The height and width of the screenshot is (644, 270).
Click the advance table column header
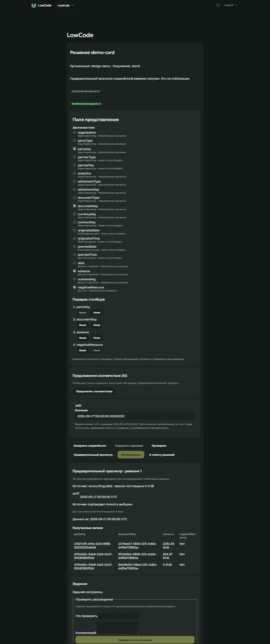click(x=168, y=534)
